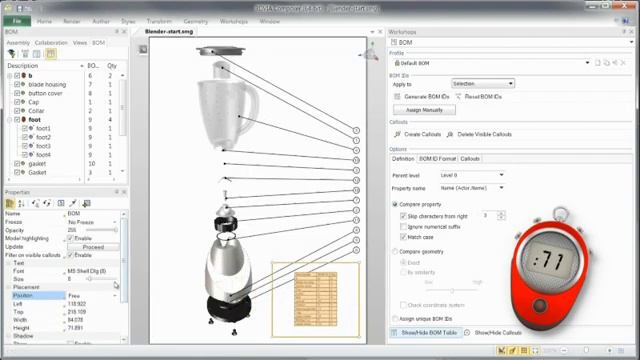Switch to the BOM ID Format tab
This screenshot has height=360, width=640.
437,159
